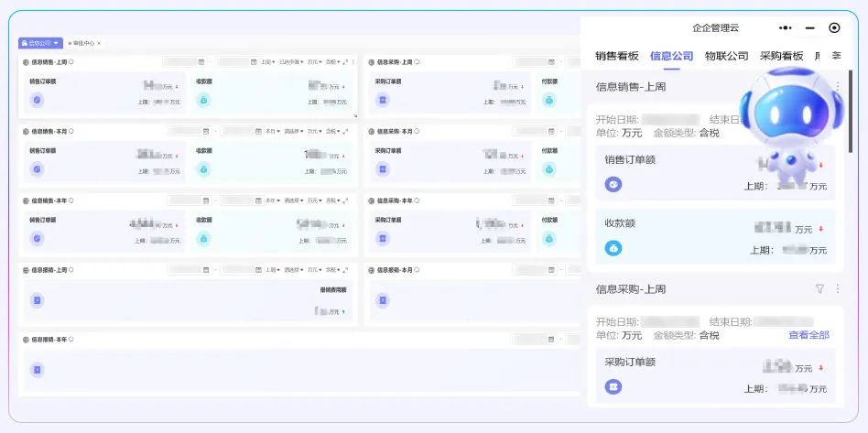Select the 采购看板 tab

781,56
